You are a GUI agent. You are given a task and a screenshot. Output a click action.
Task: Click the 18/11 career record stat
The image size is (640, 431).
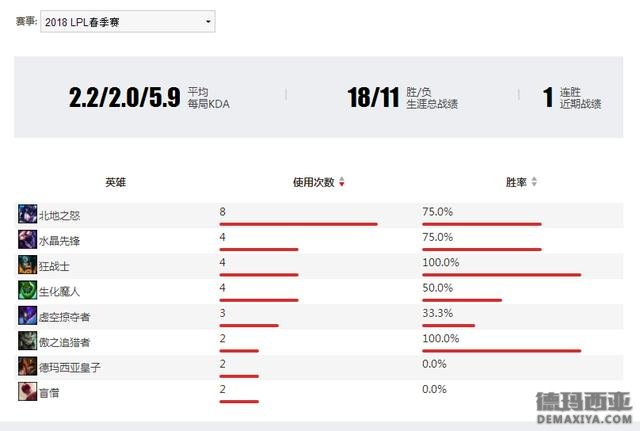click(x=373, y=97)
